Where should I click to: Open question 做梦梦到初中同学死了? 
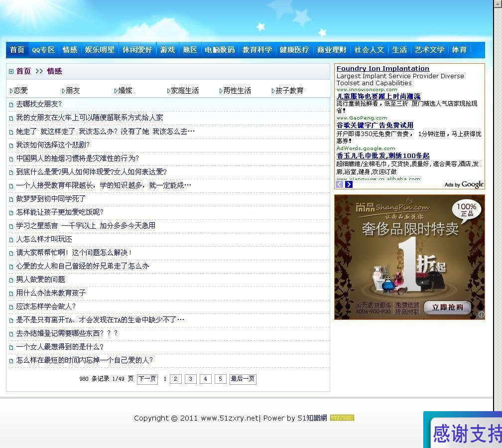point(51,199)
